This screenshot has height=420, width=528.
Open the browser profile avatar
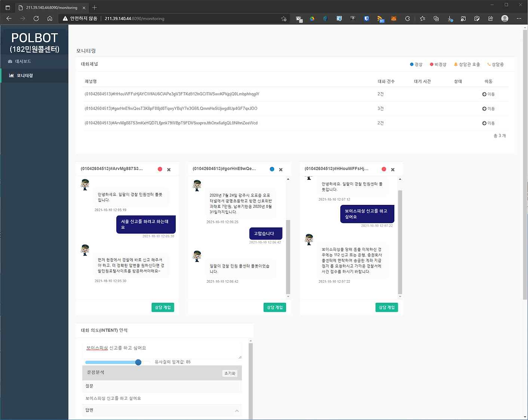click(x=504, y=19)
